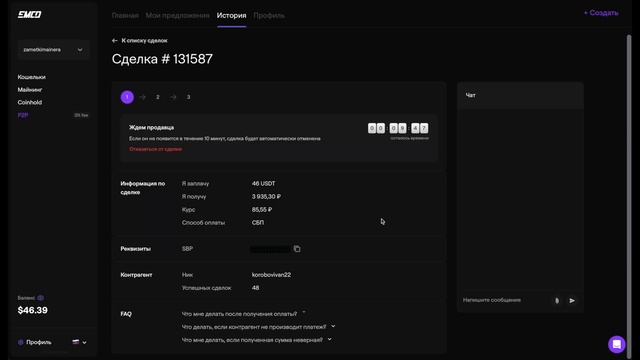Click step 2 indicator

tap(158, 97)
